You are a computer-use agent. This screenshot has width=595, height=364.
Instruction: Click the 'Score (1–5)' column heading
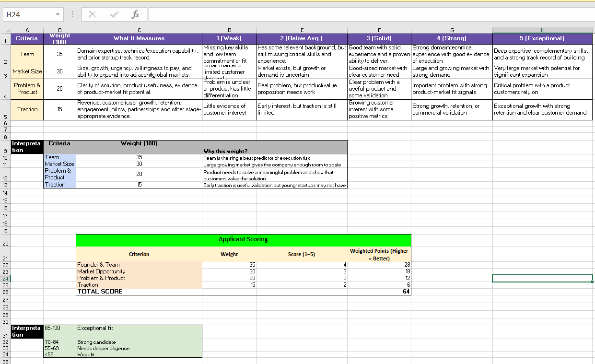302,254
